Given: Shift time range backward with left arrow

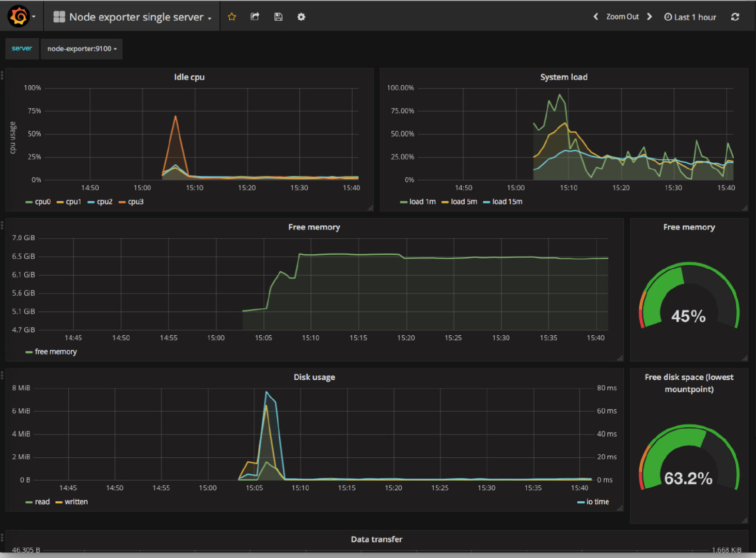Looking at the screenshot, I should (x=596, y=17).
